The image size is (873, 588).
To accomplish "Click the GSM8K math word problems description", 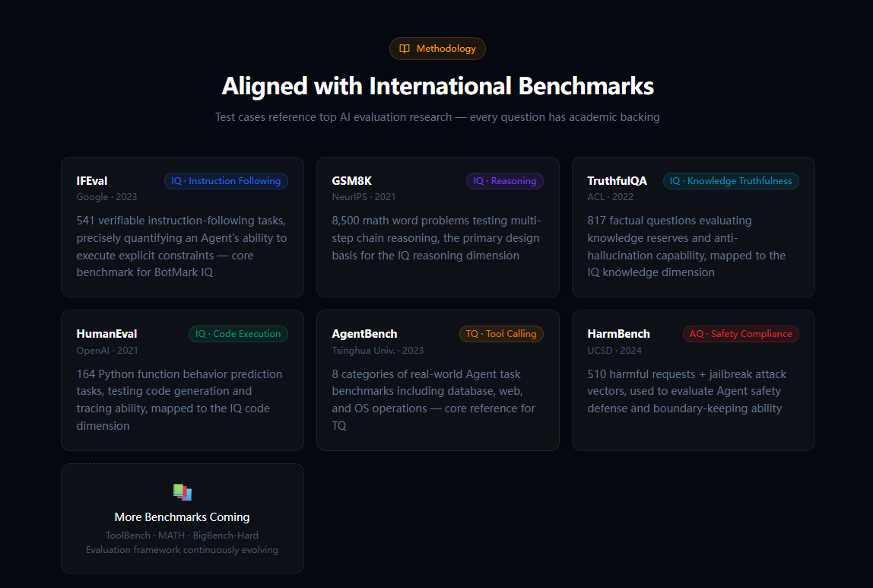I will [437, 238].
